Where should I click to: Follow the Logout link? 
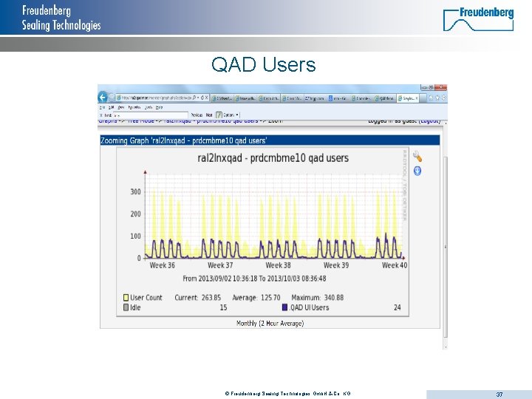tap(430, 120)
